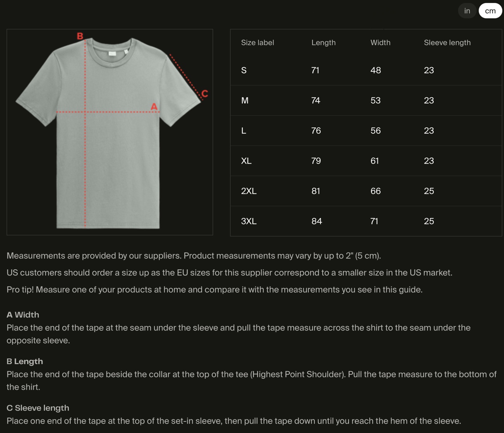Click the 3XL width value 71
Screen dimensions: 504x433
click(374, 221)
